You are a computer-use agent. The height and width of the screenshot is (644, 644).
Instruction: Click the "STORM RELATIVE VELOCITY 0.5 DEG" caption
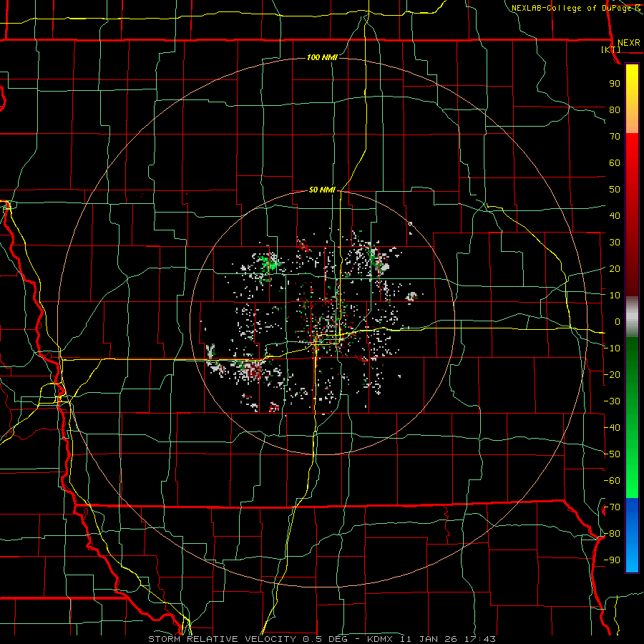(x=248, y=639)
